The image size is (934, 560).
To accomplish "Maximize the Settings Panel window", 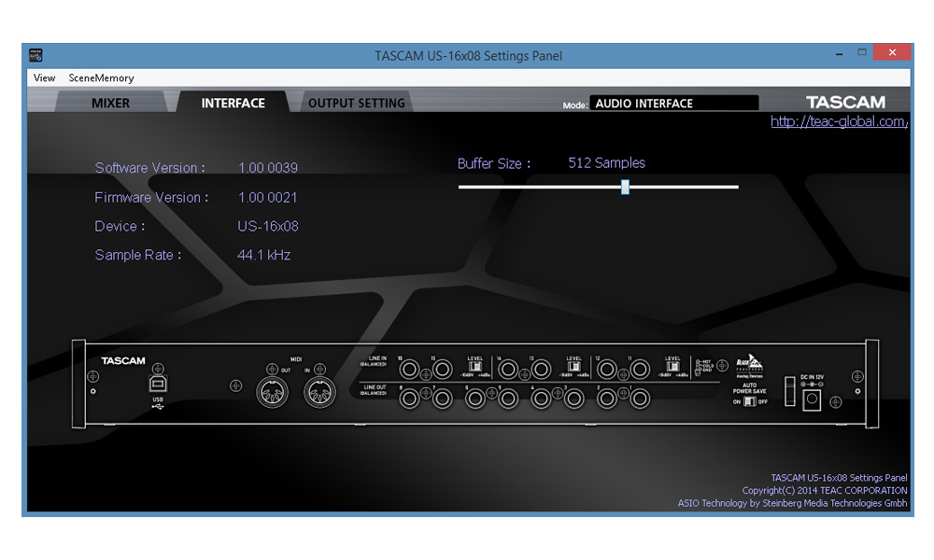I will point(861,52).
